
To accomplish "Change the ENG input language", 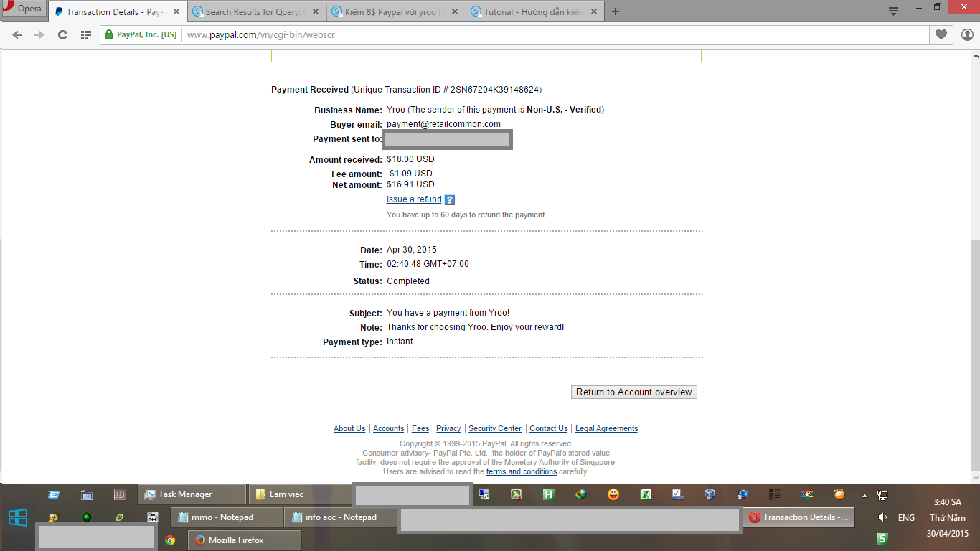I will [906, 517].
